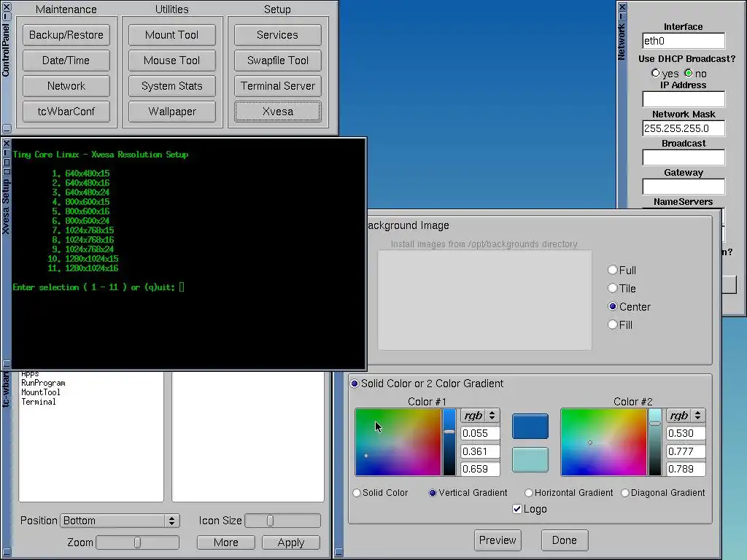Click the Color #1 red value 0.055

coord(480,433)
